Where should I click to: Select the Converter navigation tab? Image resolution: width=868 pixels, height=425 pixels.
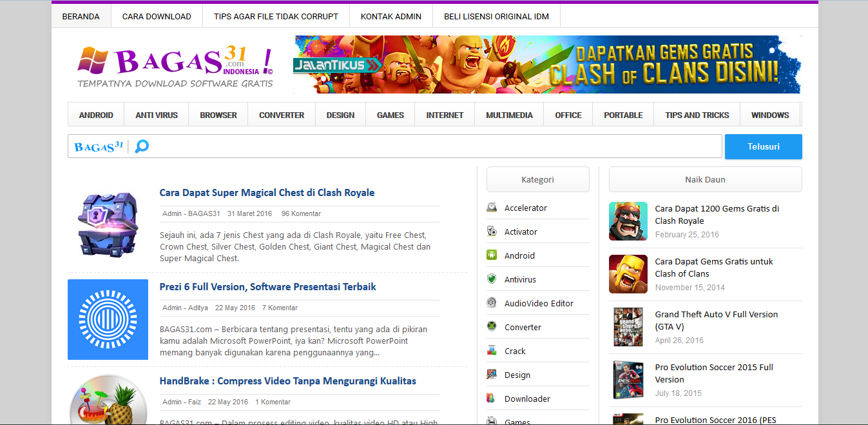[x=282, y=115]
